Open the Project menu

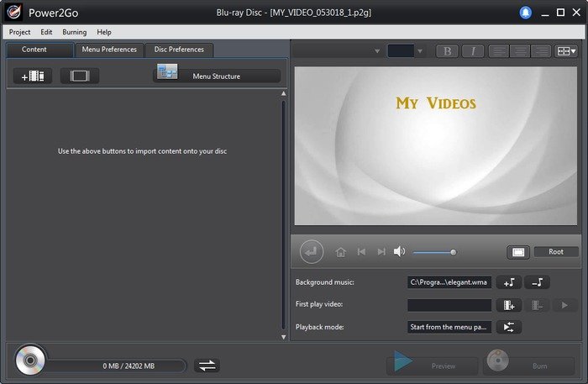tap(19, 32)
